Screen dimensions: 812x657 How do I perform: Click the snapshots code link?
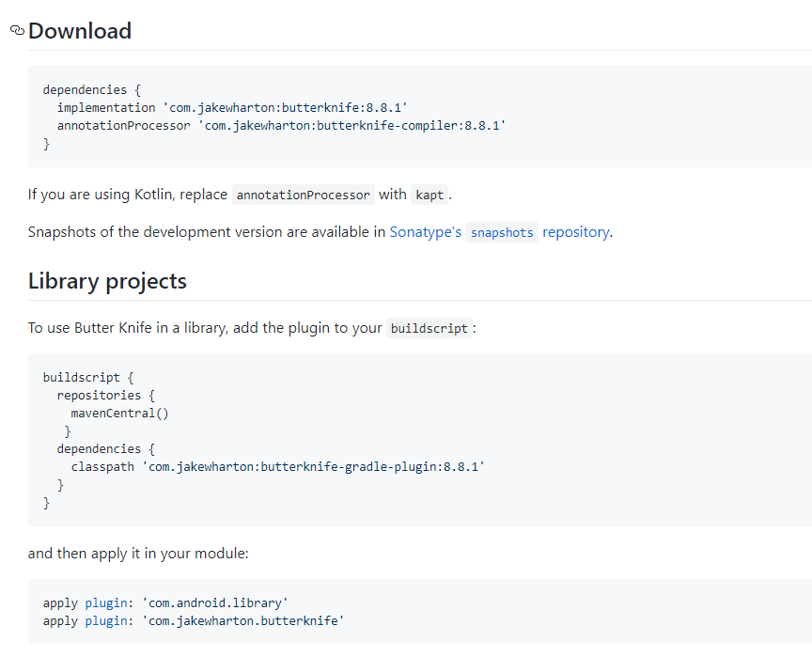click(502, 233)
